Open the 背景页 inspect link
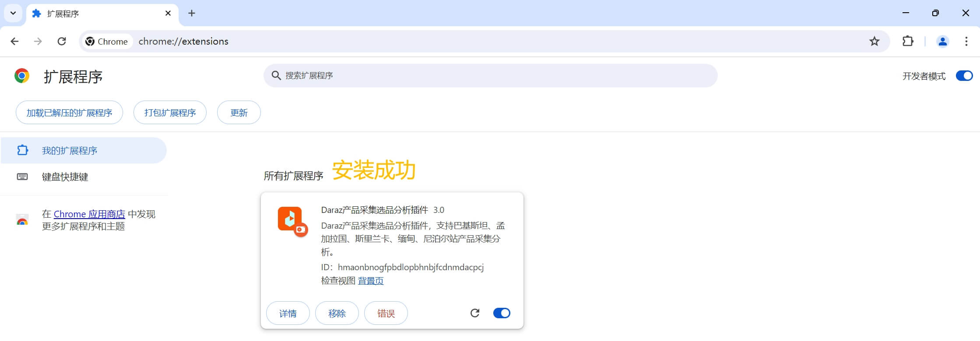 click(371, 281)
